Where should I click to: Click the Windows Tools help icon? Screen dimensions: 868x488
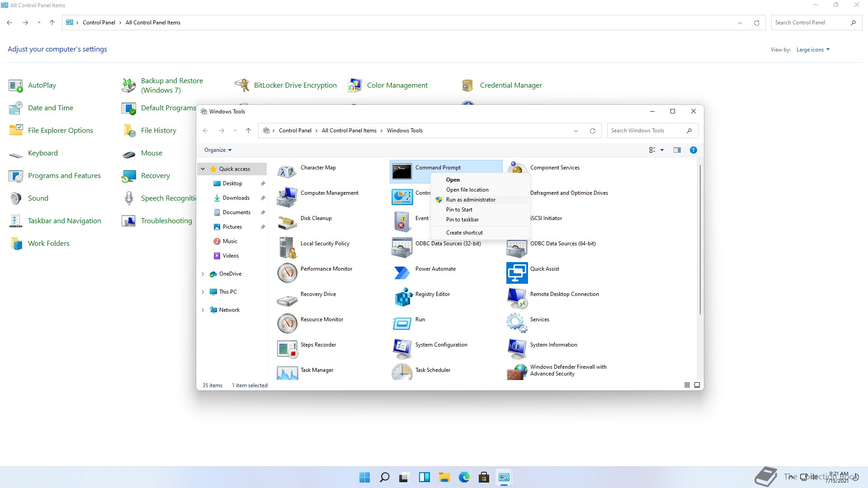pyautogui.click(x=693, y=150)
